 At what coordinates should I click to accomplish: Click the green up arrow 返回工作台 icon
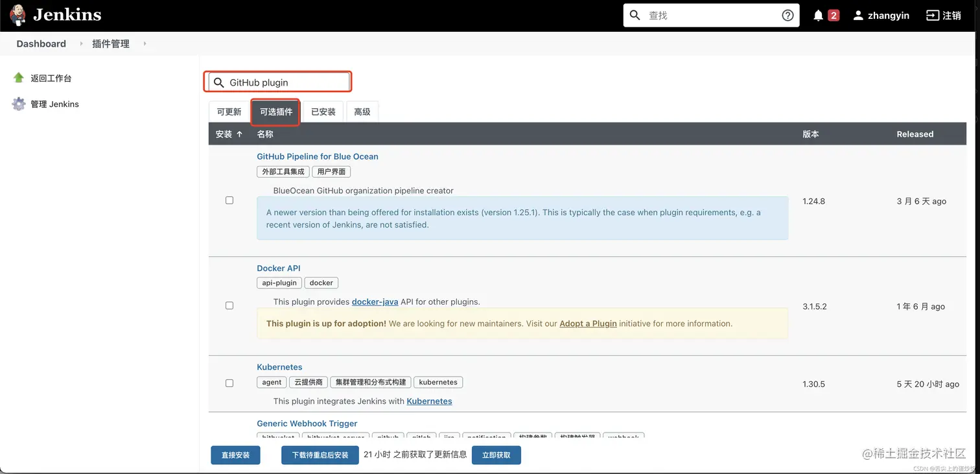pyautogui.click(x=19, y=78)
